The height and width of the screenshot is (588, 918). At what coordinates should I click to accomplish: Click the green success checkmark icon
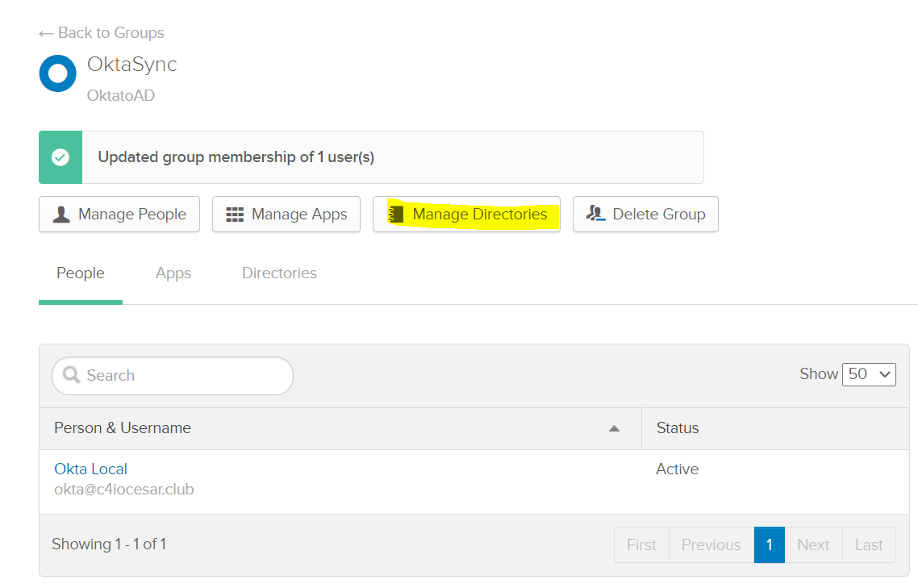click(x=61, y=157)
